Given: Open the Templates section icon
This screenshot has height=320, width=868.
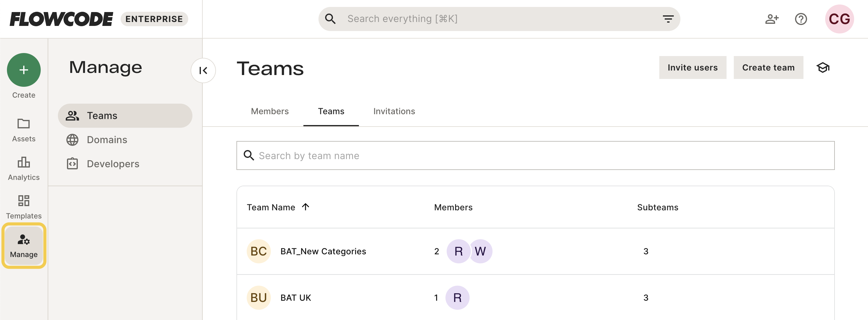Looking at the screenshot, I should 24,201.
